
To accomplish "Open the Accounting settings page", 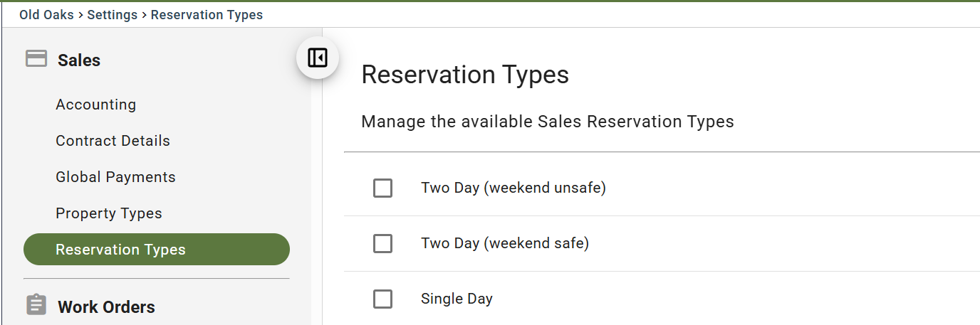I will coord(96,105).
